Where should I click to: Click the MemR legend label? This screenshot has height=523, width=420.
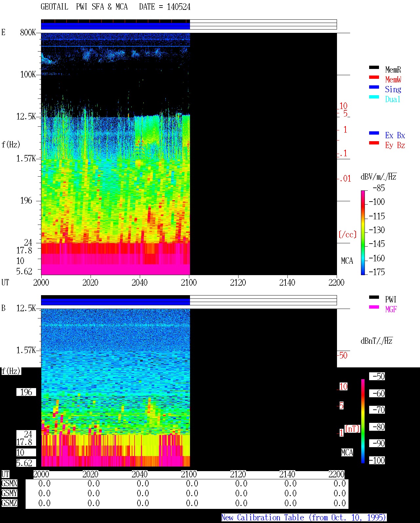[x=393, y=70]
